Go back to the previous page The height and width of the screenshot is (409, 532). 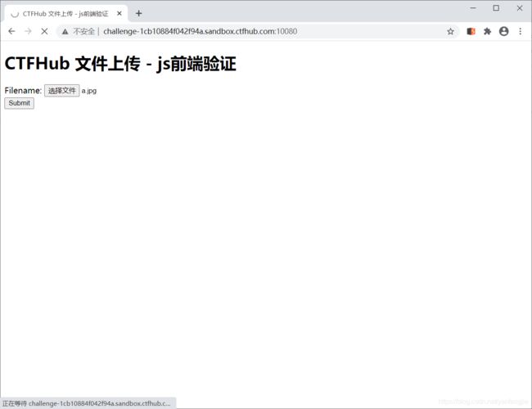pos(11,32)
